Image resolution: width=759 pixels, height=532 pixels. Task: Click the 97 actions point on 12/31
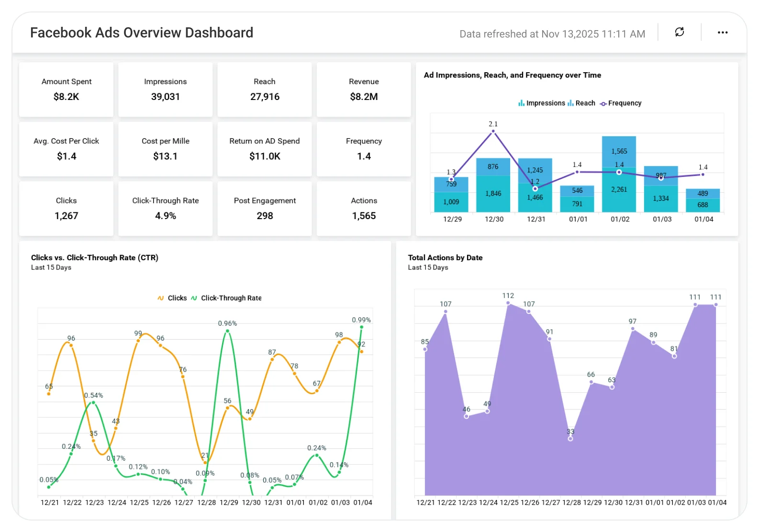pos(633,329)
